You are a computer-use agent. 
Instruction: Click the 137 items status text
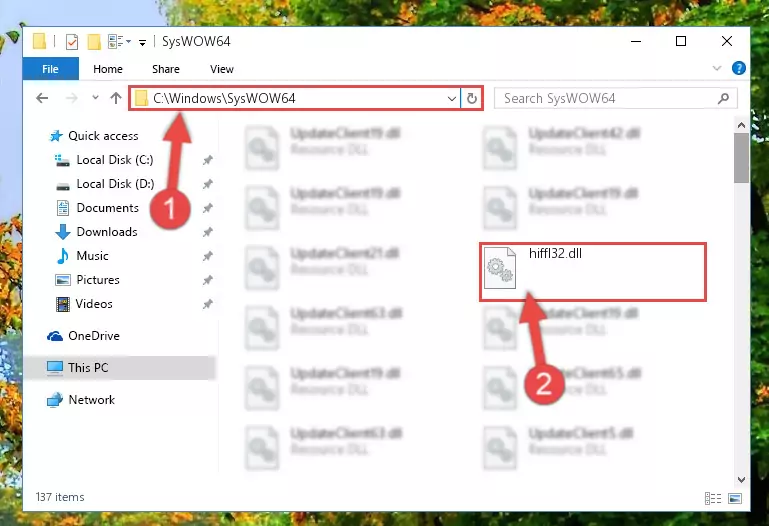[x=60, y=497]
